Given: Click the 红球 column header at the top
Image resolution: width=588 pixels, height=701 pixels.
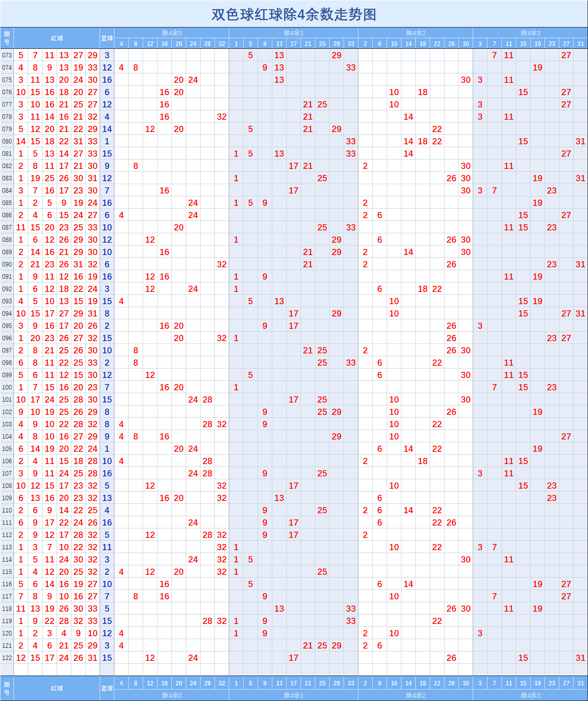Looking at the screenshot, I should [x=57, y=38].
